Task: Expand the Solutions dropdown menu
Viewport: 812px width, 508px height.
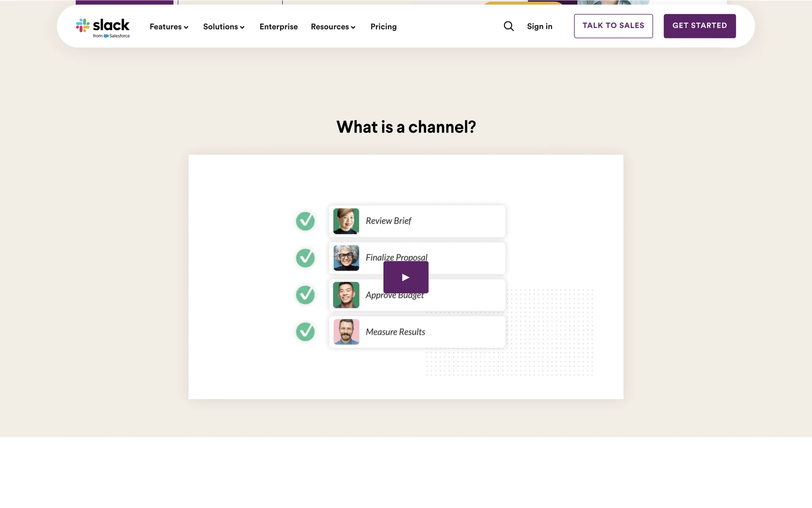Action: coord(224,27)
